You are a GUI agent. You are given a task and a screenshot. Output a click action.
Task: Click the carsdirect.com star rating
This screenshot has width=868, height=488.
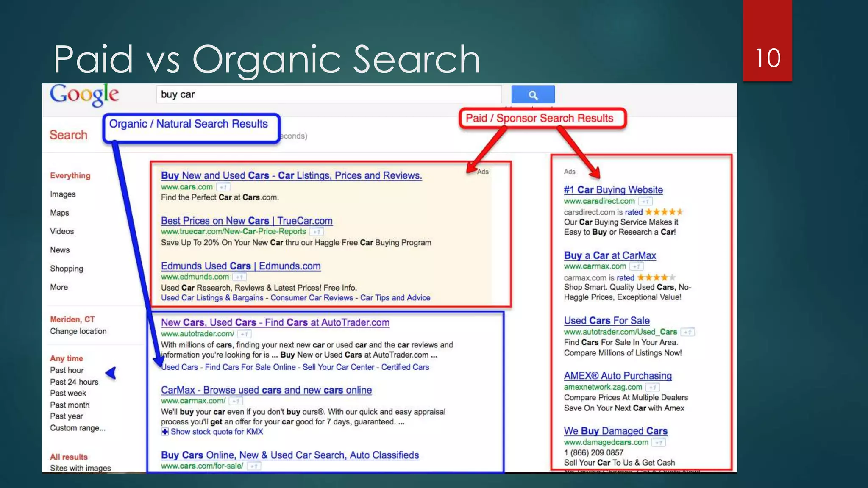(664, 212)
